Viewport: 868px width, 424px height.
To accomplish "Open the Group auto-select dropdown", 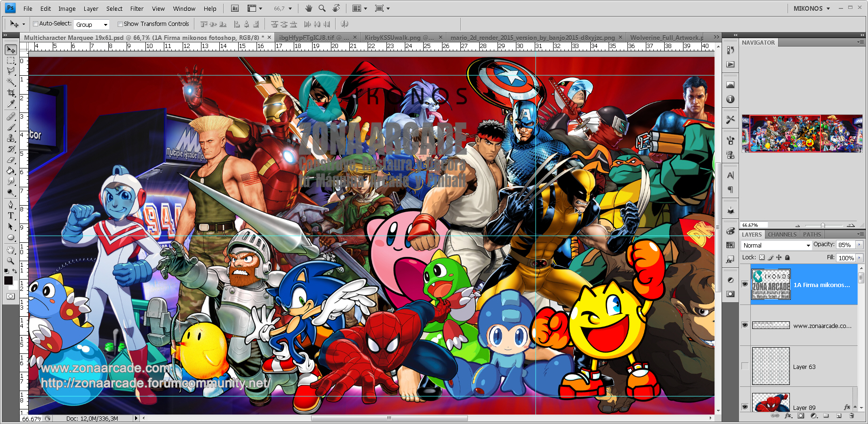I will (92, 24).
